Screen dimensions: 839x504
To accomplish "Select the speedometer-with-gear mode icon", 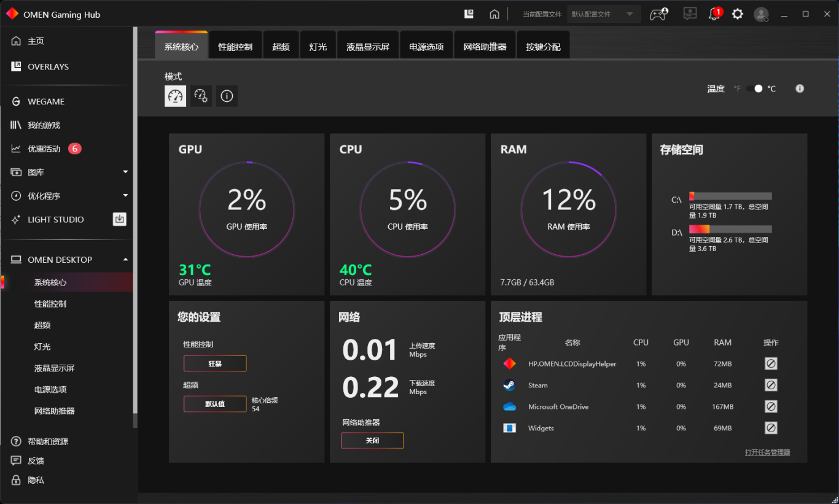I will pos(201,96).
